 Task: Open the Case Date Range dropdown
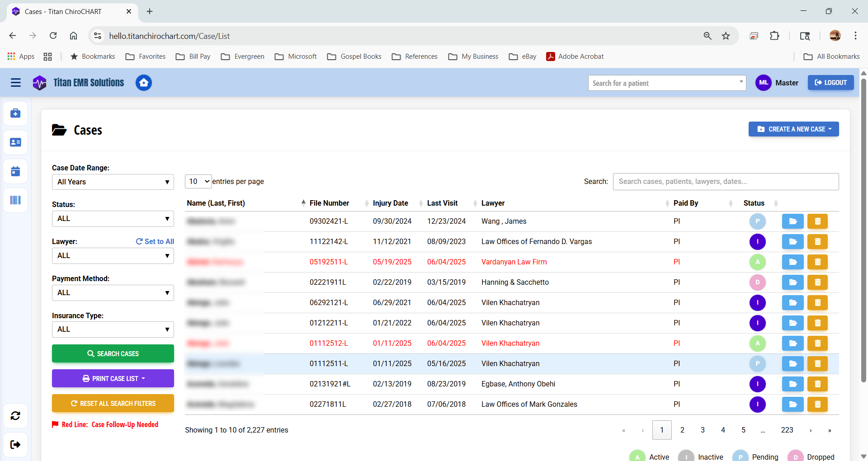(113, 182)
